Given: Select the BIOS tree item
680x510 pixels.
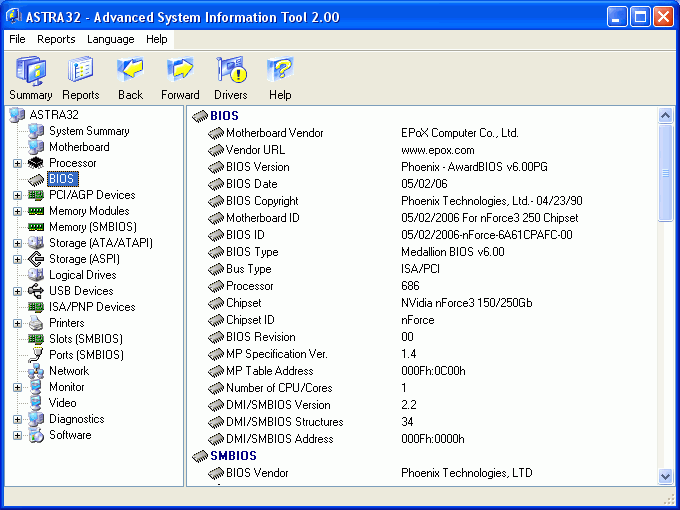Looking at the screenshot, I should click(x=62, y=179).
